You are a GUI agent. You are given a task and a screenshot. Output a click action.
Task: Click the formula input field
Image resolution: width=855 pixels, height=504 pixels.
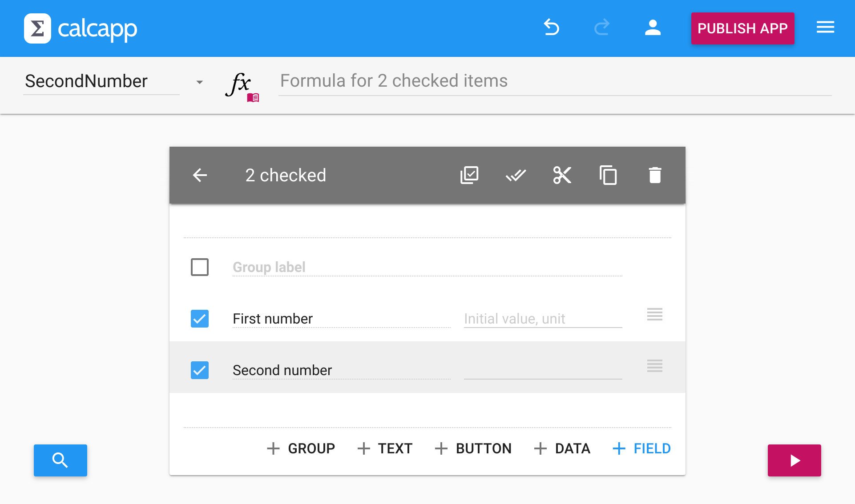pyautogui.click(x=554, y=81)
